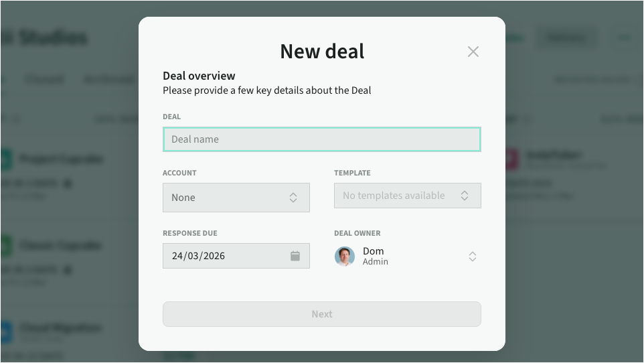Expand the Account dropdown showing None

236,198
